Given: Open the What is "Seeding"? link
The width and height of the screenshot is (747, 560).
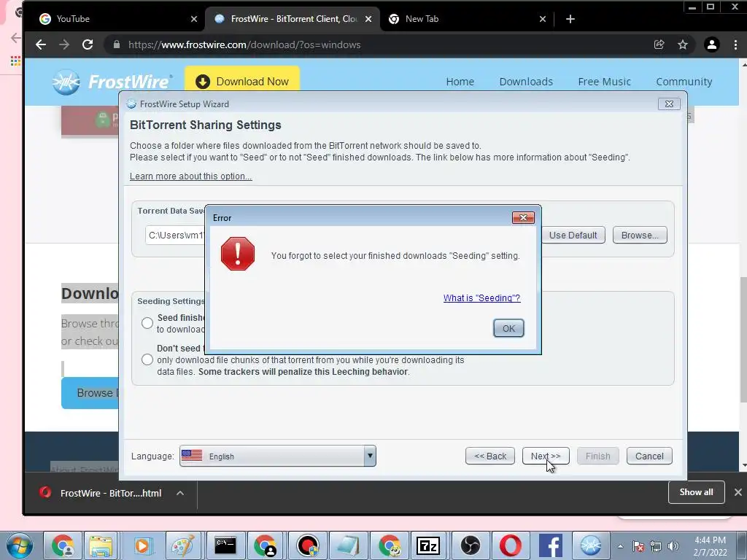Looking at the screenshot, I should click(481, 298).
